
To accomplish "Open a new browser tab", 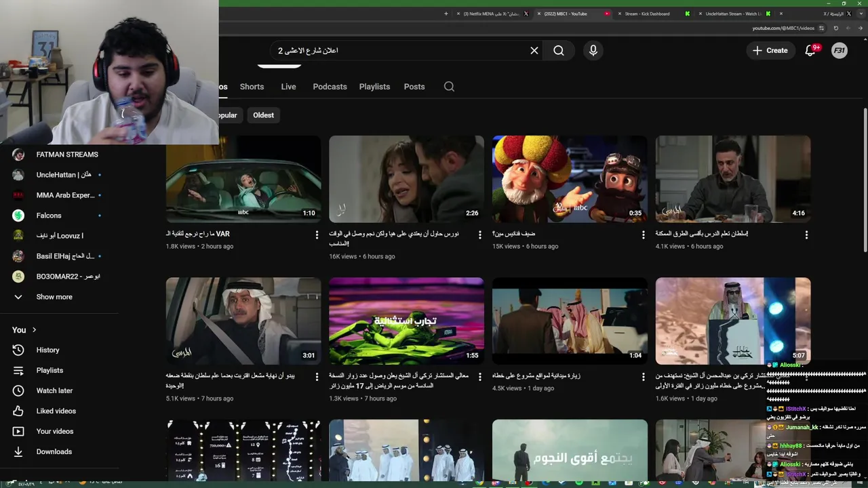I will pyautogui.click(x=446, y=14).
